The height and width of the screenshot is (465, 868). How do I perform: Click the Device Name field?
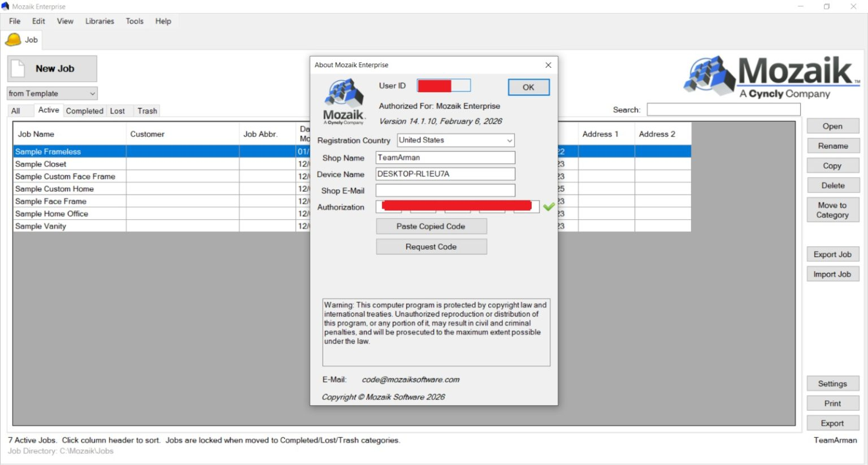(445, 174)
